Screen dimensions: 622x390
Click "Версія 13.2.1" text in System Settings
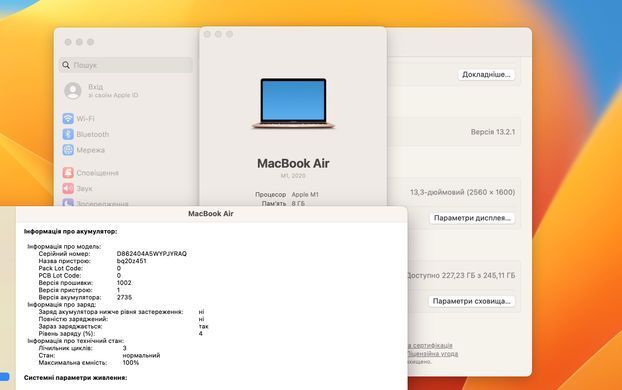pos(493,132)
